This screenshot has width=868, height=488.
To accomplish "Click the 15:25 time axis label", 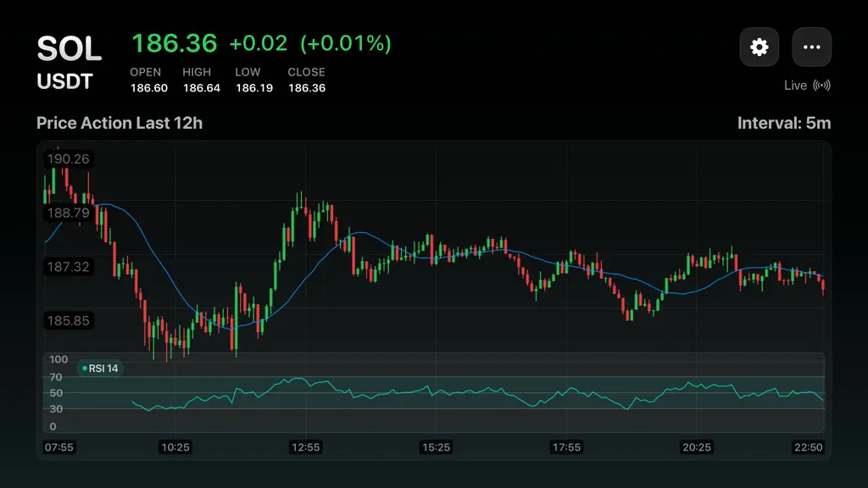I will click(436, 447).
